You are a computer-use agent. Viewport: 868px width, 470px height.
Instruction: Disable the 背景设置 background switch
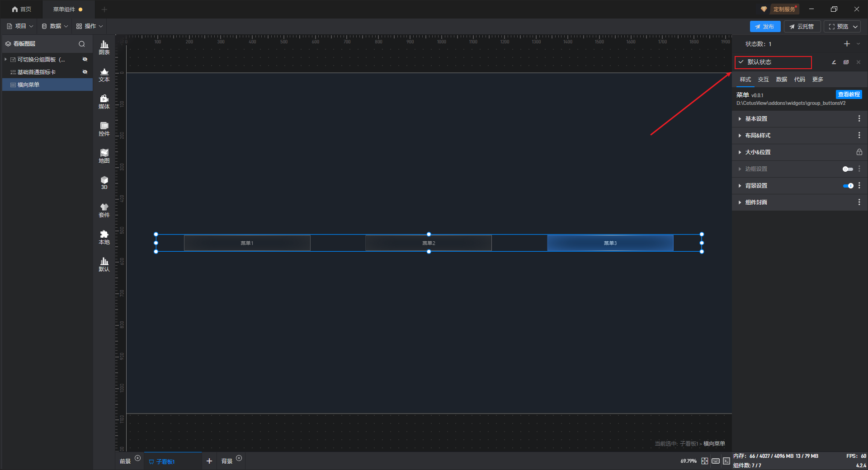tap(848, 186)
